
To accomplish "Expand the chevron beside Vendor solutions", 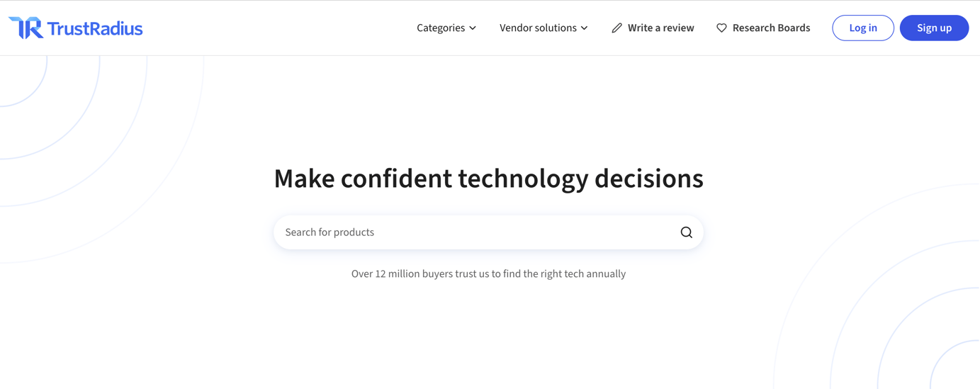I will (x=584, y=28).
